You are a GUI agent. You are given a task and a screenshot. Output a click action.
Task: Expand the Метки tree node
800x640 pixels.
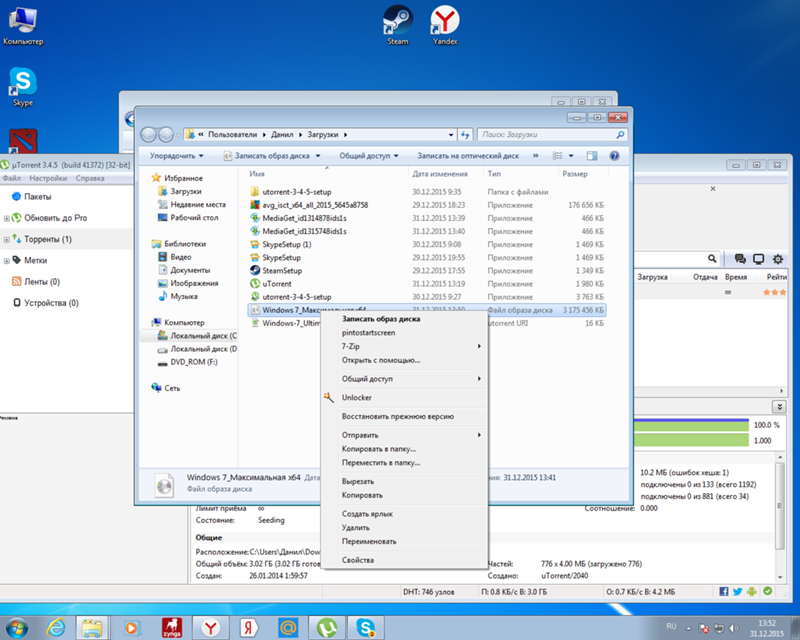click(7, 261)
